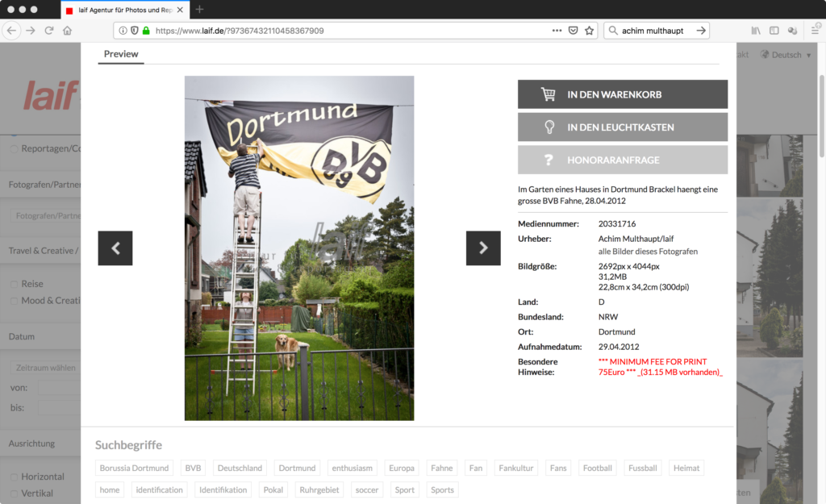Click the IN DEN LEUCHTKASTEN lightbox button
The height and width of the screenshot is (504, 826).
[x=623, y=127]
